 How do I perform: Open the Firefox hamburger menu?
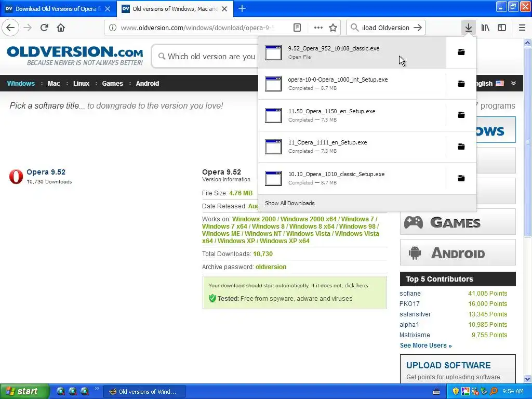(x=522, y=28)
